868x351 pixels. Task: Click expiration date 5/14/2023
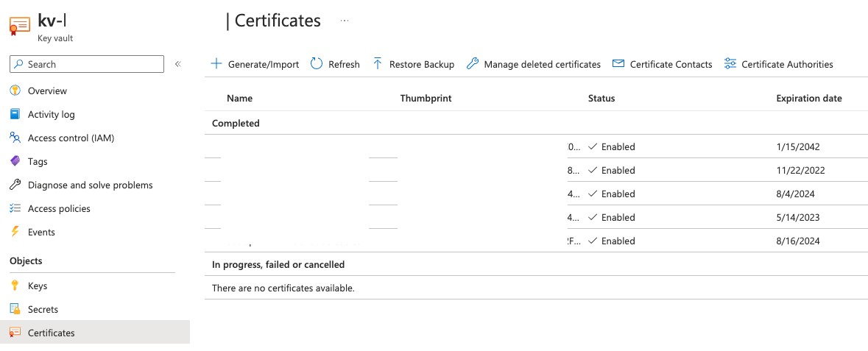click(x=798, y=218)
